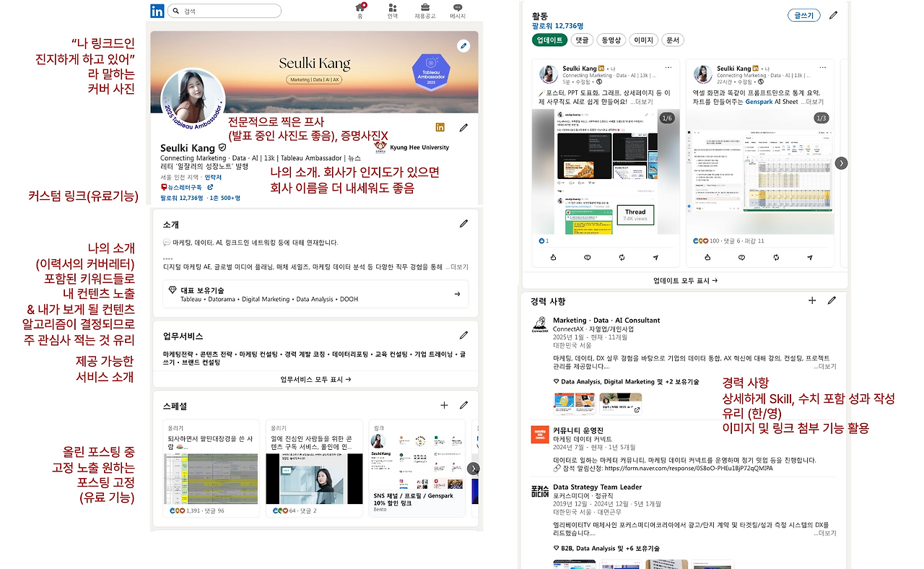The image size is (924, 569).
Task: Open the 대표 보유기술 arrow
Action: [x=457, y=294]
